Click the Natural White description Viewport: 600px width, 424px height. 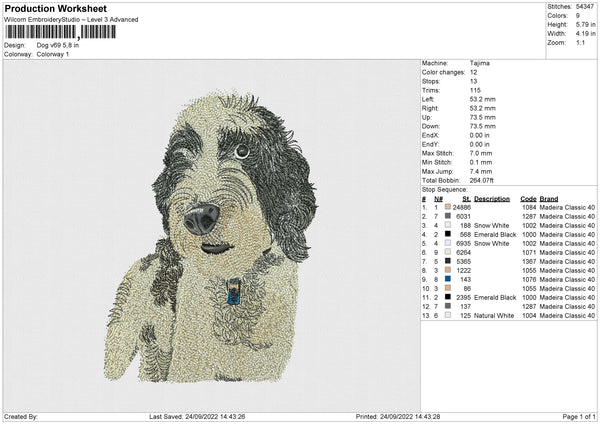pos(494,315)
